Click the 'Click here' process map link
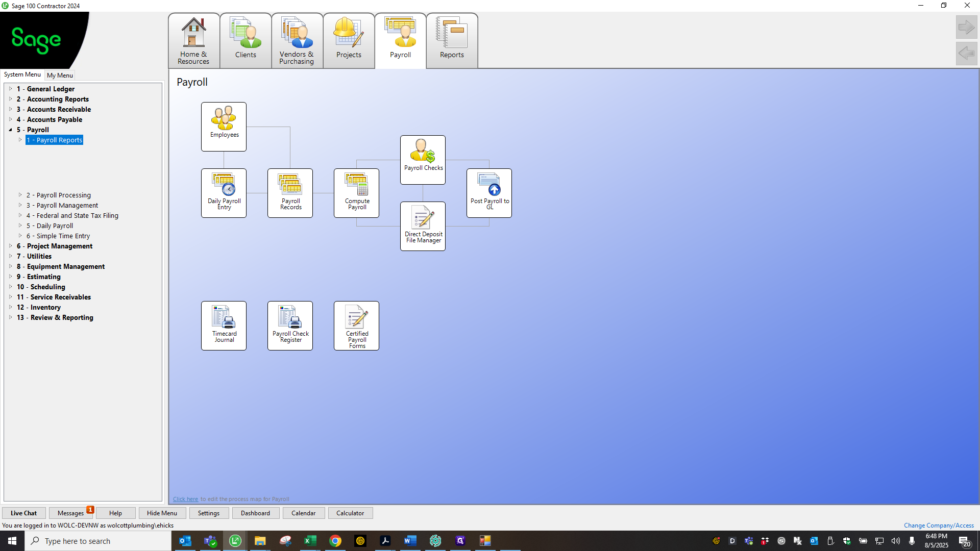Viewport: 980px width, 551px height. (185, 499)
